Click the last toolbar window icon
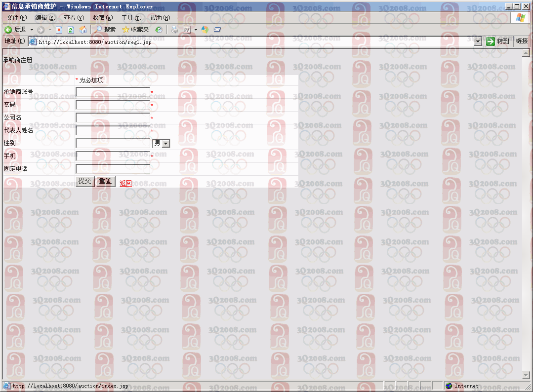Screen dimensions: 533x392 point(217,30)
